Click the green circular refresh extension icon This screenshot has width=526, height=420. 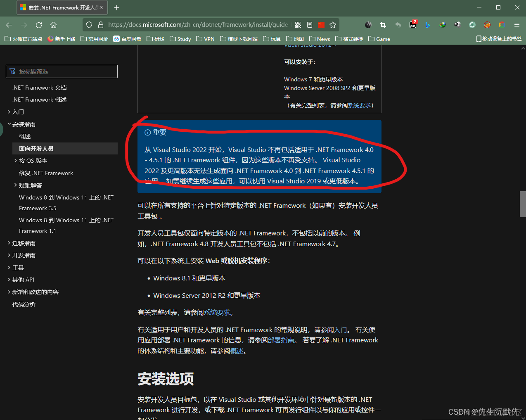[x=472, y=25]
